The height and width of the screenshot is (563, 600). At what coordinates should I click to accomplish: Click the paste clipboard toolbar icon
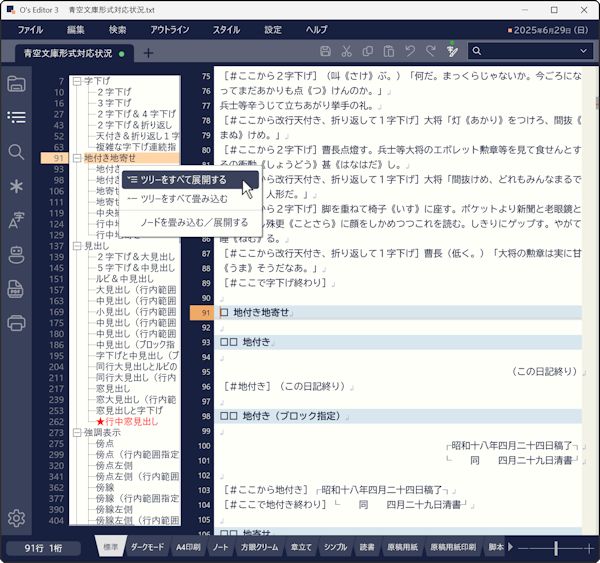point(389,51)
